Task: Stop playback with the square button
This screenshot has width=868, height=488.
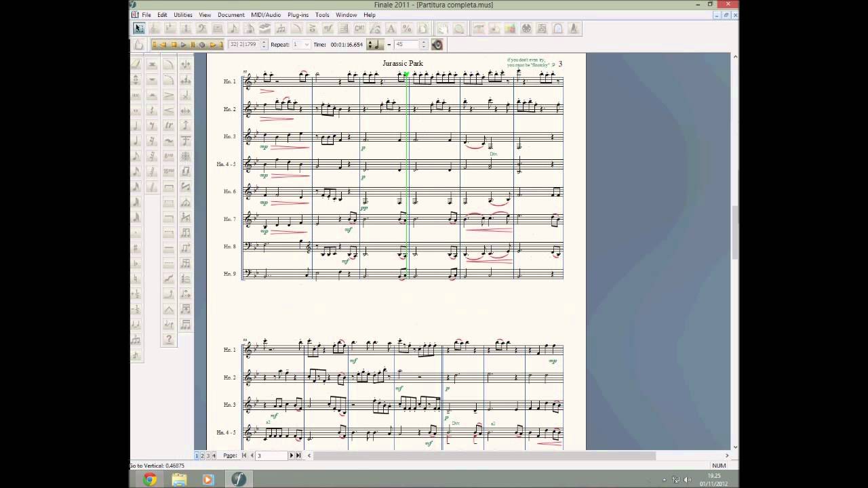Action: (x=174, y=45)
